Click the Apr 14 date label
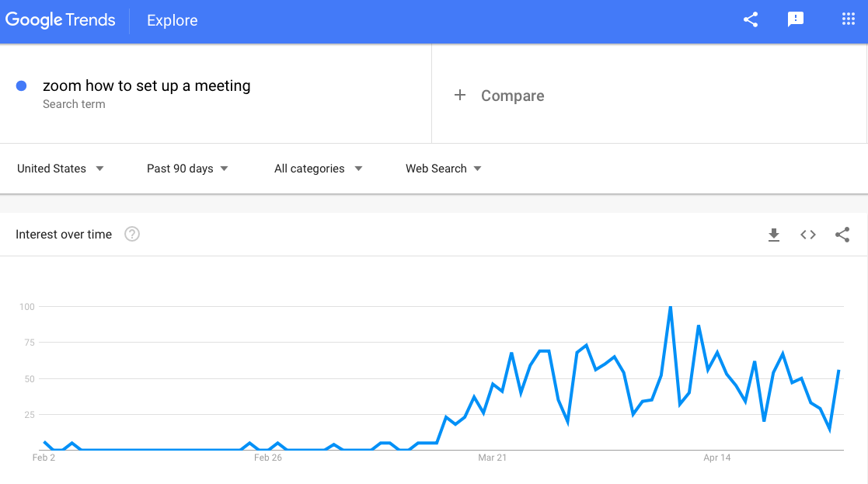 (x=716, y=458)
